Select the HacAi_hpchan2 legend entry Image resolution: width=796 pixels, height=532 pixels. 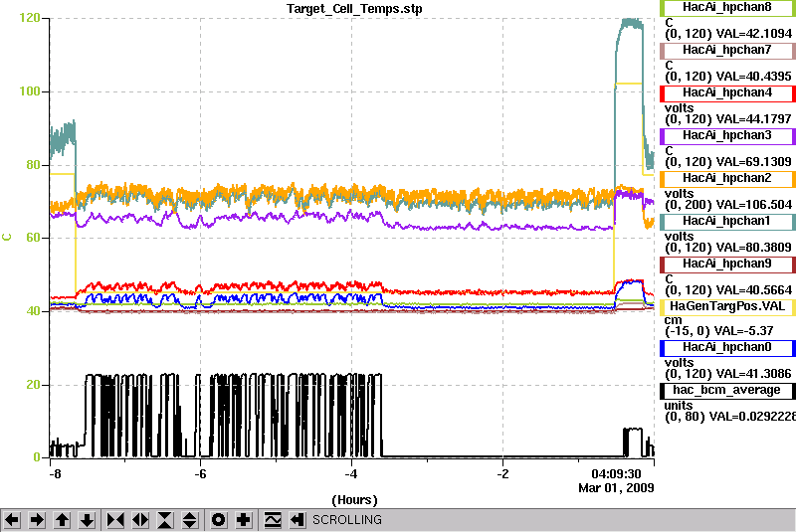pyautogui.click(x=727, y=179)
